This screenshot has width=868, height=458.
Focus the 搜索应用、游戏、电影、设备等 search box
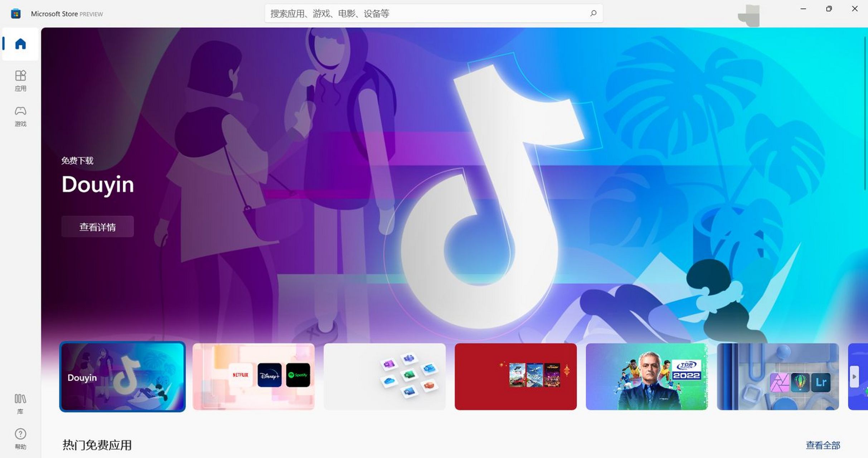[x=434, y=13]
